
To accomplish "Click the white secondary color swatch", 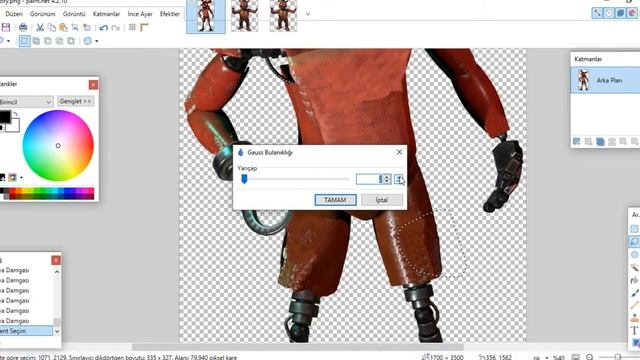I will 14,127.
